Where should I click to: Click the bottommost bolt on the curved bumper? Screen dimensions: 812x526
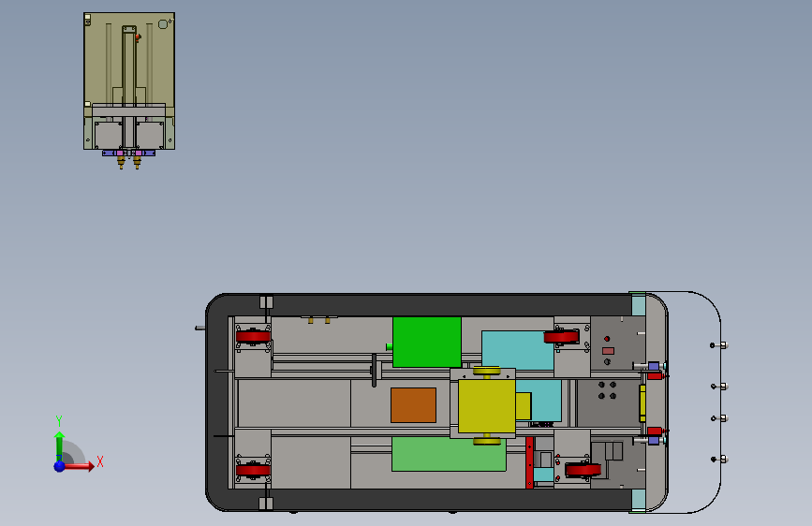click(719, 460)
